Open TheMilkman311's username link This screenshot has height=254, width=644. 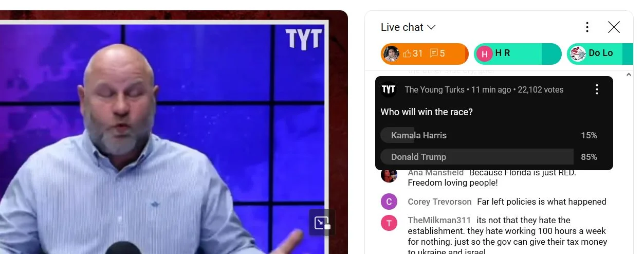coord(439,220)
